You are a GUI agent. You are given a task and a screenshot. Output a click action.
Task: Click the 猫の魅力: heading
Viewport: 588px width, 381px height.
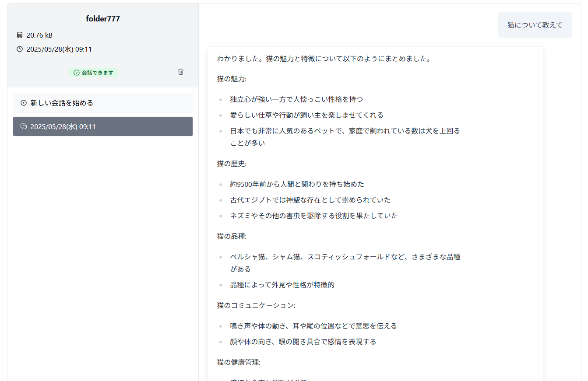point(232,79)
